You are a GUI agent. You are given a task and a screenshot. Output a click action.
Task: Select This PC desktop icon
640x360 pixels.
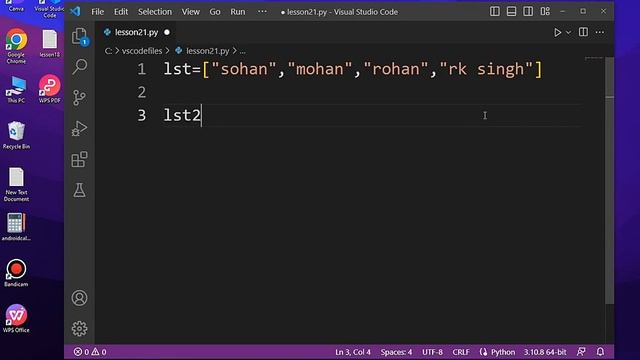click(16, 89)
